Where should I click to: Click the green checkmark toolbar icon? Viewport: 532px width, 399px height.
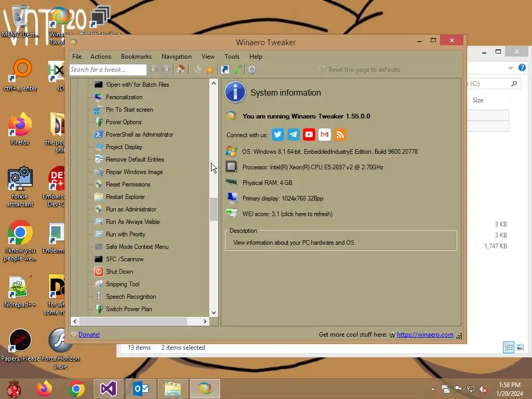[x=237, y=70]
